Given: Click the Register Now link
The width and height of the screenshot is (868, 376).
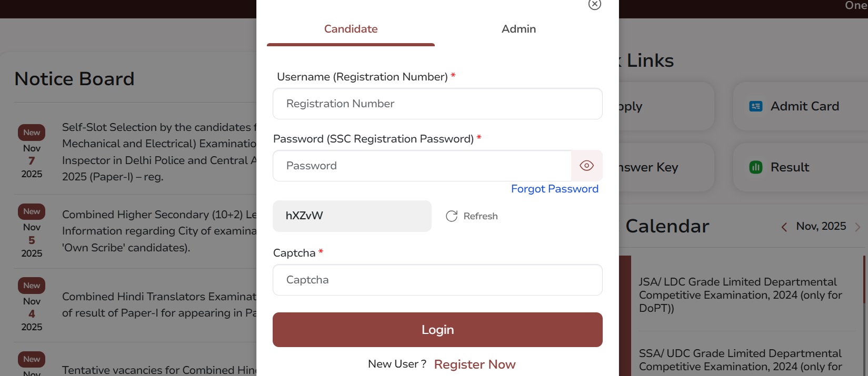Looking at the screenshot, I should (x=474, y=364).
